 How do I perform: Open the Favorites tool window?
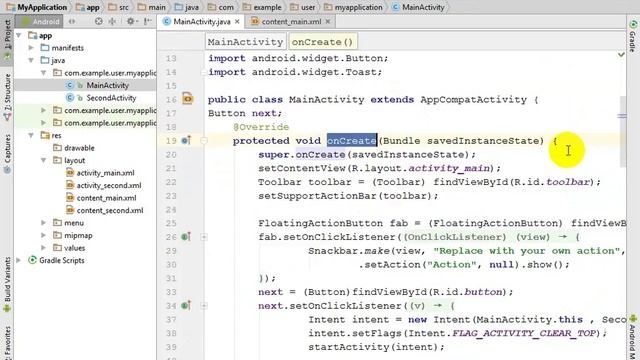[7, 343]
